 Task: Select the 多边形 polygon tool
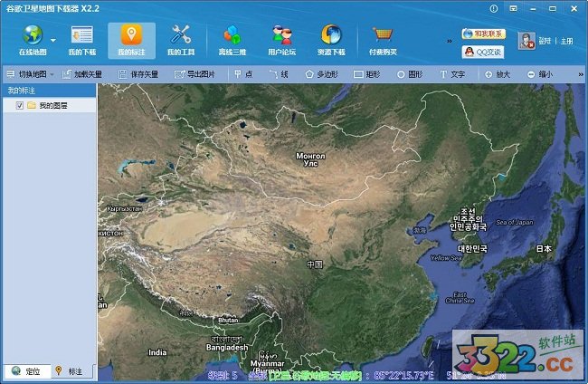(x=322, y=74)
